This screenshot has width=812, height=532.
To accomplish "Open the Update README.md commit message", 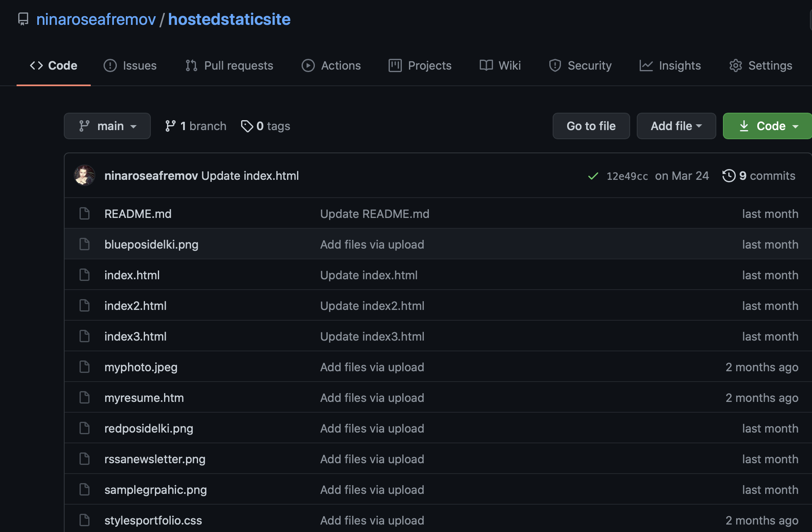I will tap(375, 214).
